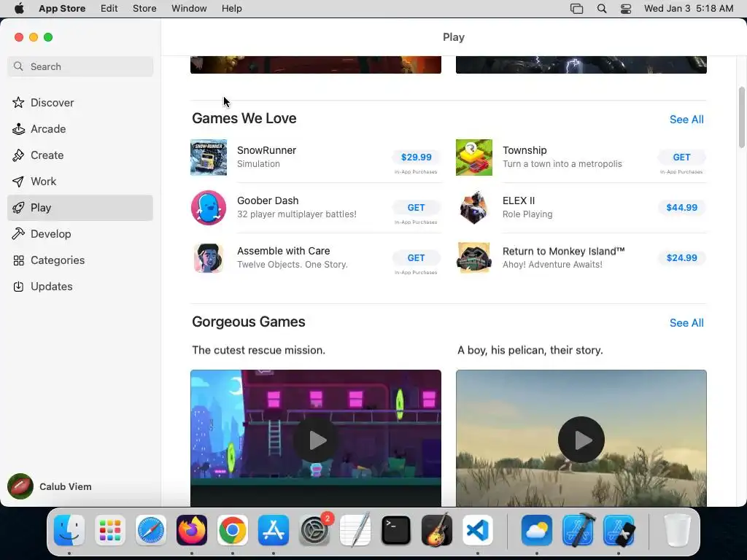Click the date and time clock
This screenshot has height=560, width=747.
click(x=689, y=9)
